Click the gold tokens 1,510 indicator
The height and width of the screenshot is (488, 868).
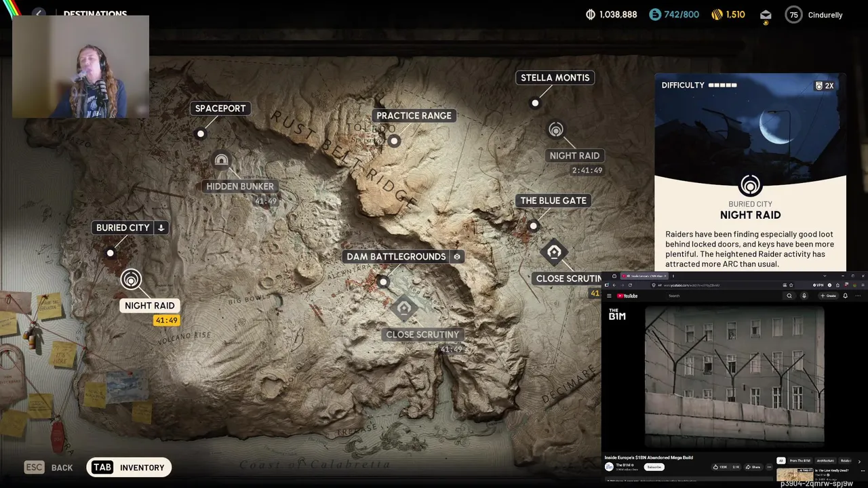(728, 14)
